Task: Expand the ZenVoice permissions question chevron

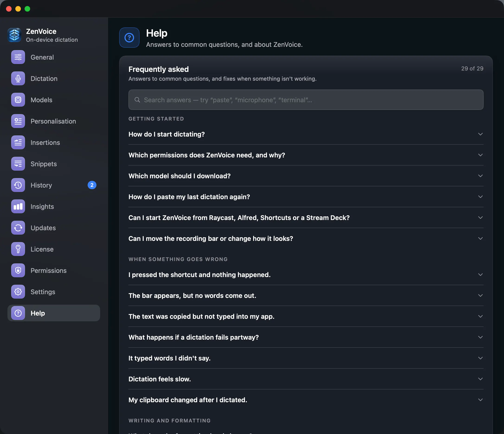Action: click(480, 155)
